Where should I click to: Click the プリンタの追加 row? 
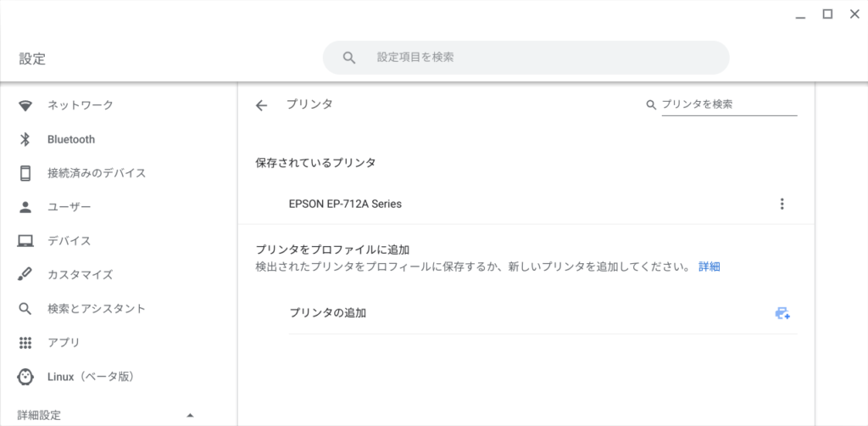(543, 313)
